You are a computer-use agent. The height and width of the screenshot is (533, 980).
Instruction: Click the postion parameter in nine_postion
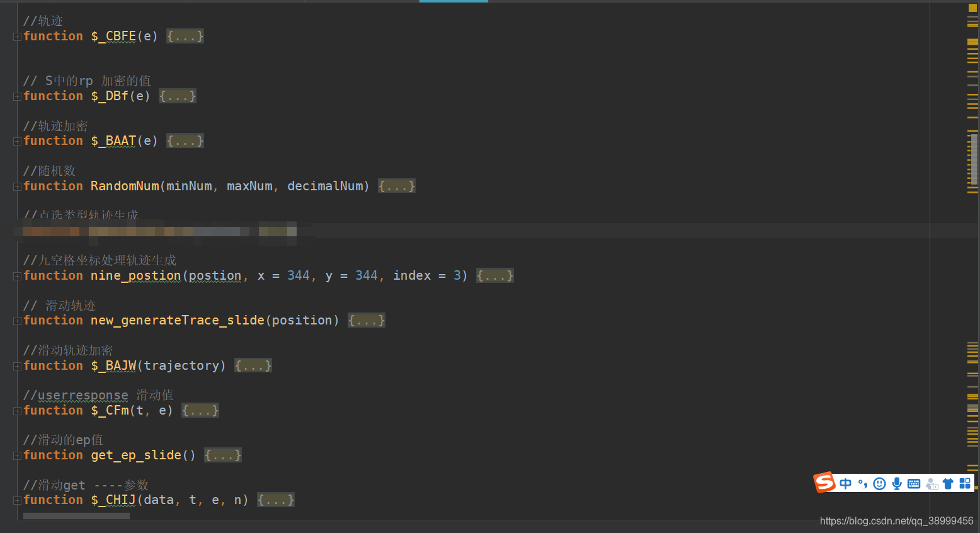[x=215, y=275]
